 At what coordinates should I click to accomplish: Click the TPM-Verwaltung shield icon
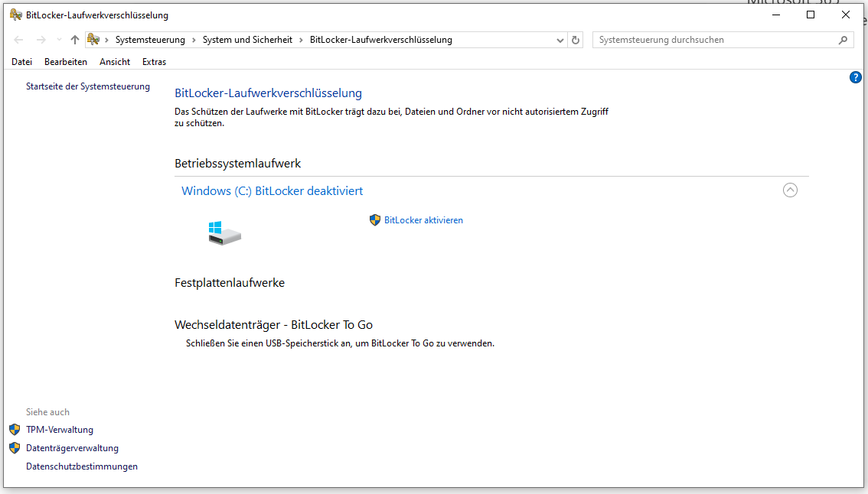[15, 429]
